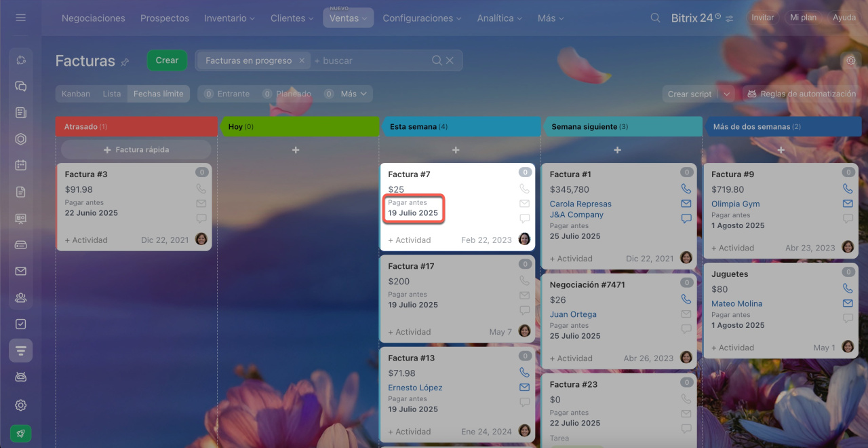This screenshot has height=448, width=868.
Task: Open the Webmail envelope sidebar icon
Action: tap(20, 271)
